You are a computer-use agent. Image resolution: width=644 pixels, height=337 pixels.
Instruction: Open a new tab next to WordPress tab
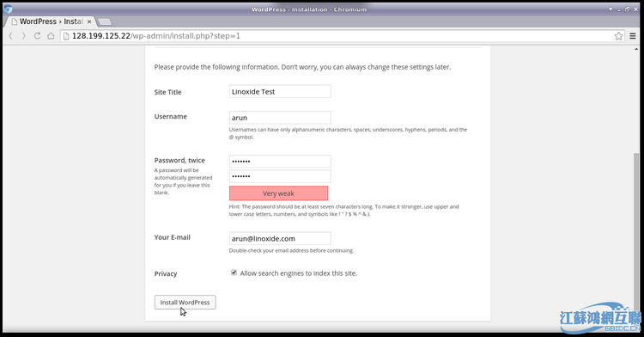click(104, 21)
